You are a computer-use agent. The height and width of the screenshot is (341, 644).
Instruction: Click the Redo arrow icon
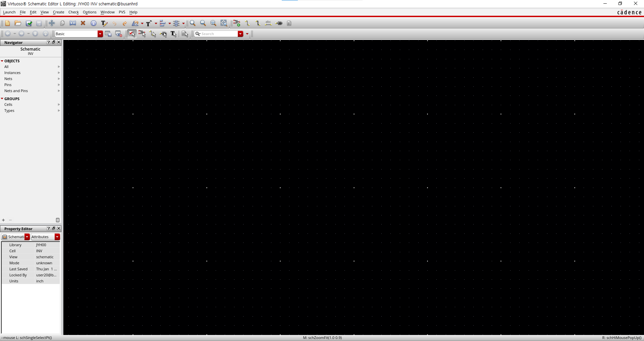[x=125, y=23]
